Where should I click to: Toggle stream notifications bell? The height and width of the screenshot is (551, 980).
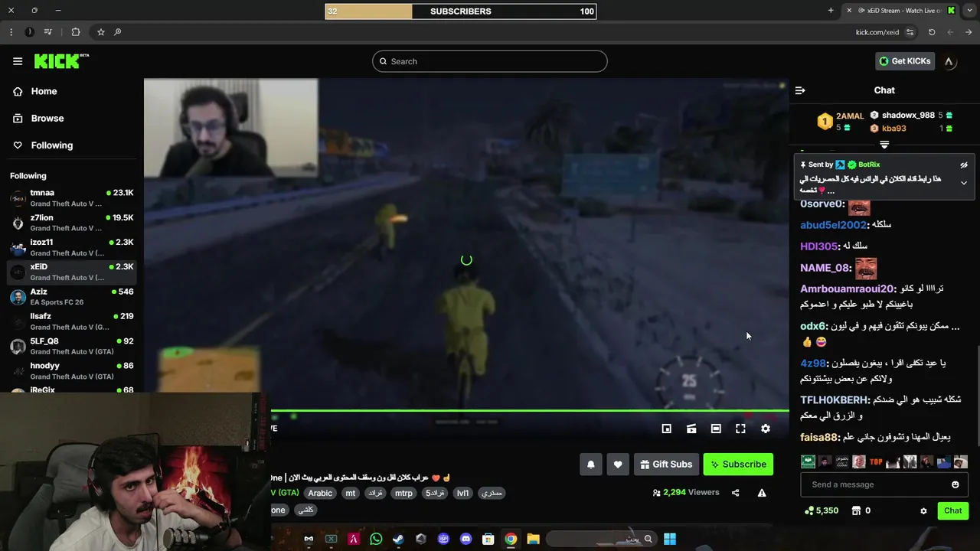(590, 464)
